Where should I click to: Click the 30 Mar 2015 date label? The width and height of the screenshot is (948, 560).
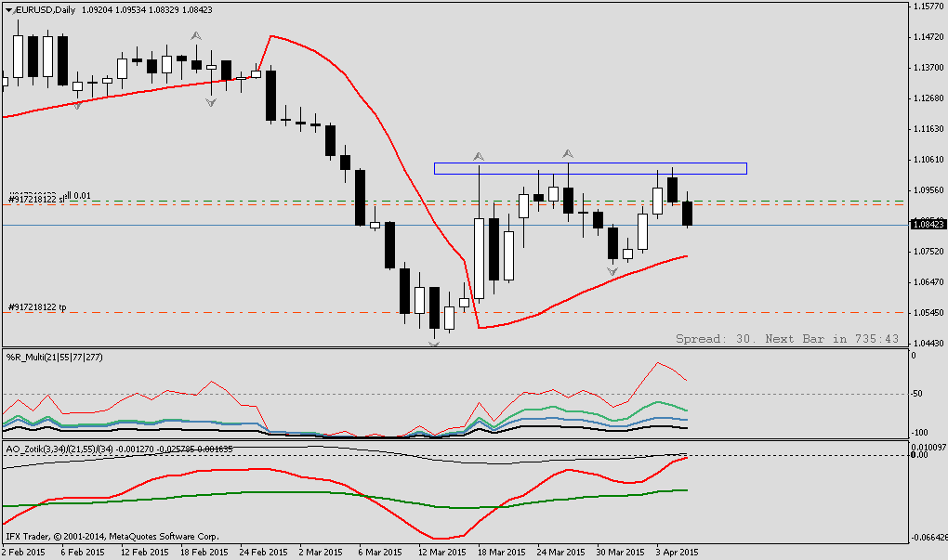click(x=620, y=553)
